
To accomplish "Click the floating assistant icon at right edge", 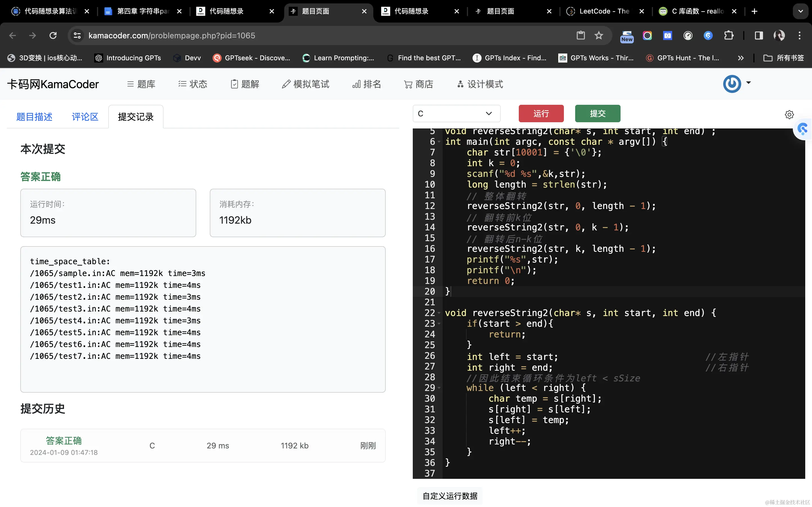I will coord(803,129).
